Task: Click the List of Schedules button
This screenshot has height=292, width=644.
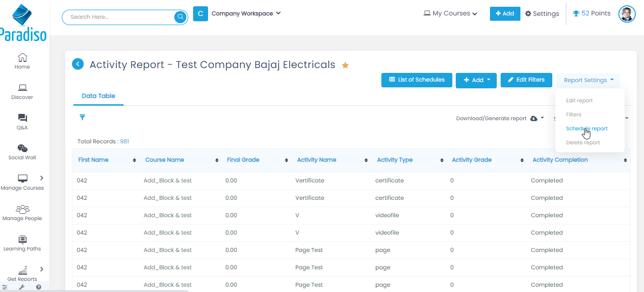Action: tap(417, 80)
